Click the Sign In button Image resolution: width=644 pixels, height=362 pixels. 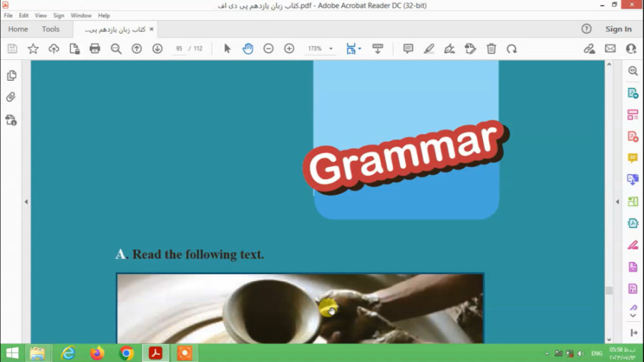click(x=618, y=29)
